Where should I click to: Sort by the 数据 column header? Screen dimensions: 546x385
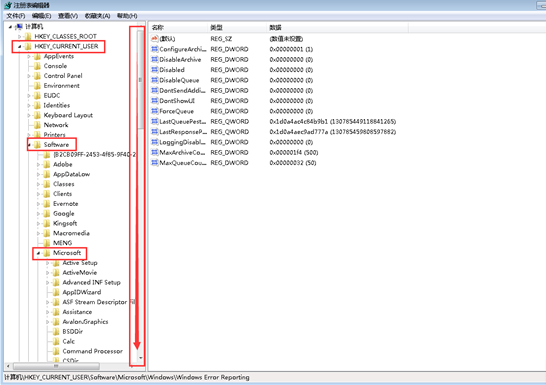point(338,28)
